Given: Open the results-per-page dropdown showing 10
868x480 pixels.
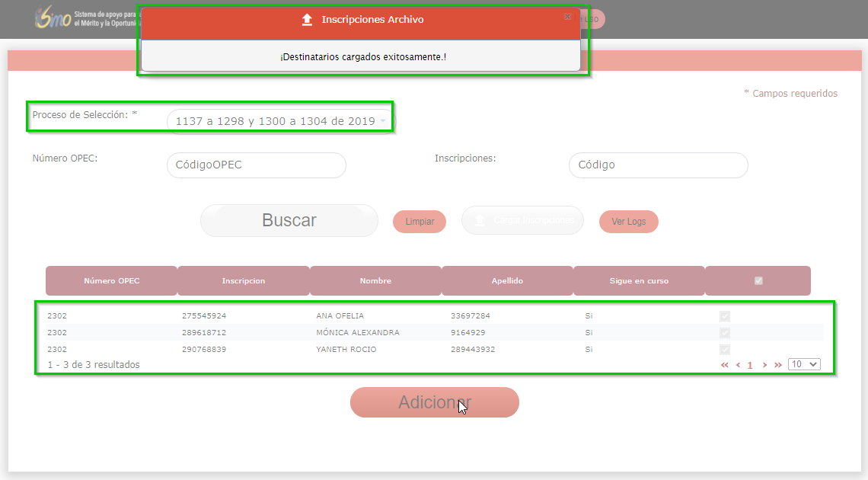Looking at the screenshot, I should click(x=804, y=364).
